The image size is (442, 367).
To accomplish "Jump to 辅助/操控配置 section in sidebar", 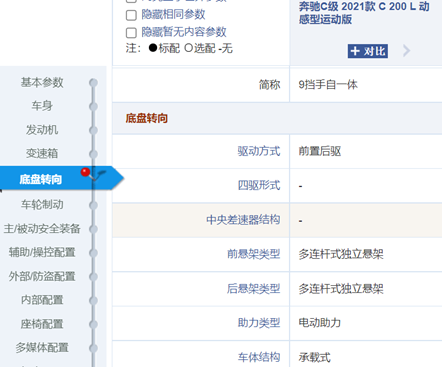I will click(x=42, y=252).
